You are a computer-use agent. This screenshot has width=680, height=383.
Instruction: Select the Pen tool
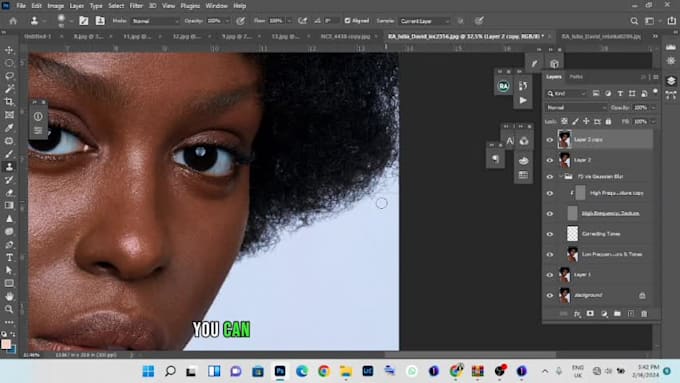(9, 245)
